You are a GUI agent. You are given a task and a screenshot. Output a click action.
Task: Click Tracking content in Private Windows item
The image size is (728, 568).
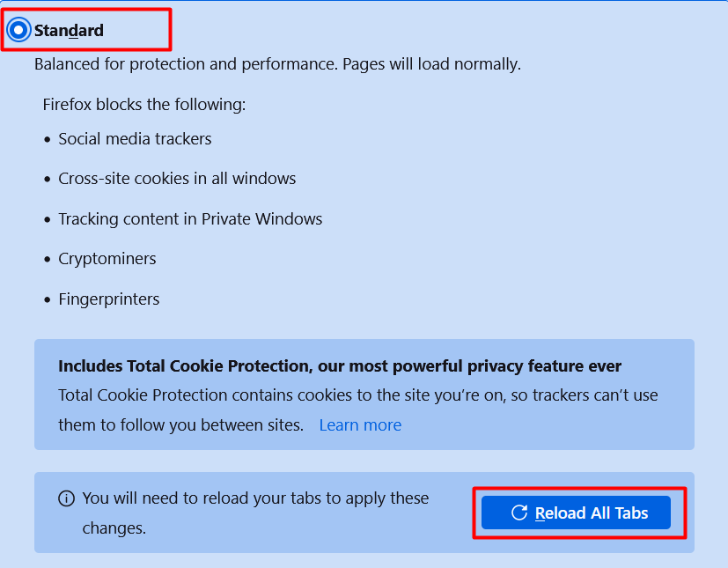coord(190,218)
